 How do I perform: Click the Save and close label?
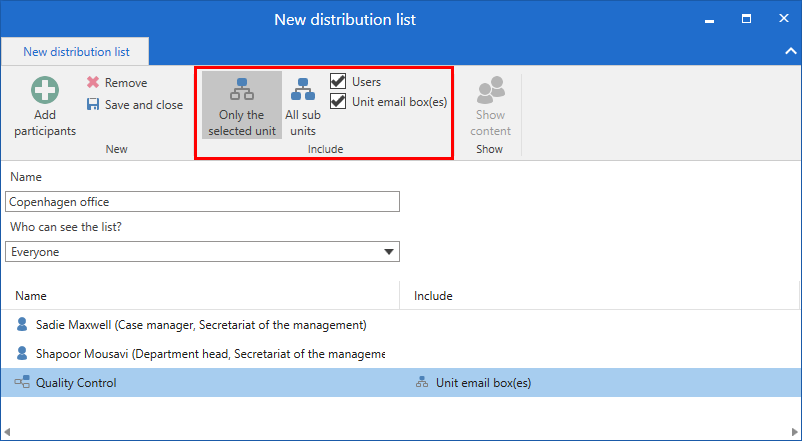[x=144, y=105]
